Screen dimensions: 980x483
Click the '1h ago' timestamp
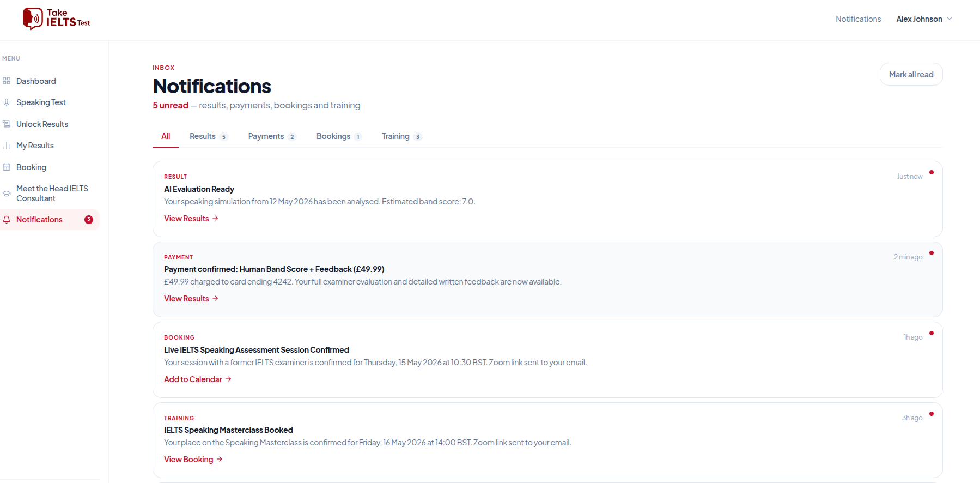[913, 337]
